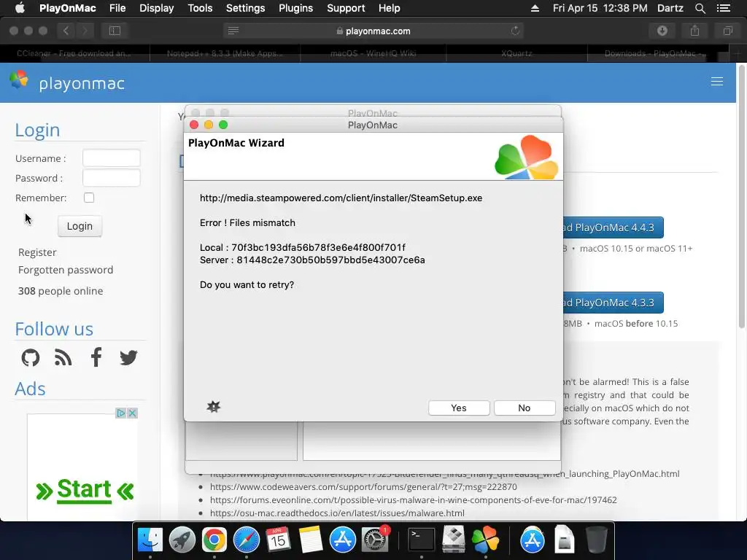Open the Settings menu
Viewport: 747px width, 560px height.
(x=245, y=8)
